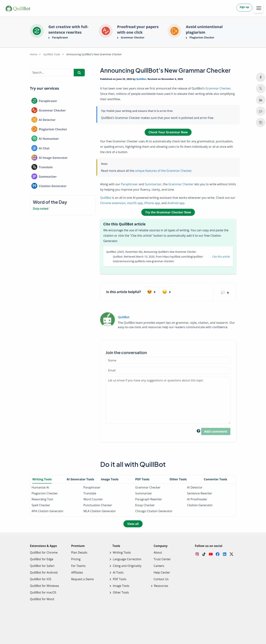
Task: Open the Instagram icon in footer
Action: click(x=197, y=554)
